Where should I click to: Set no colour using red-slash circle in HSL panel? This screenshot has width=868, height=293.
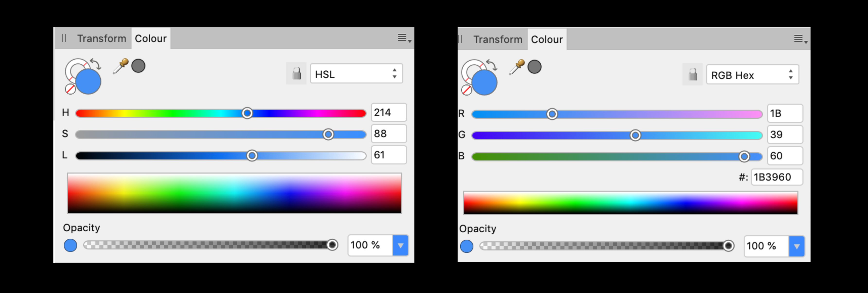[x=70, y=89]
